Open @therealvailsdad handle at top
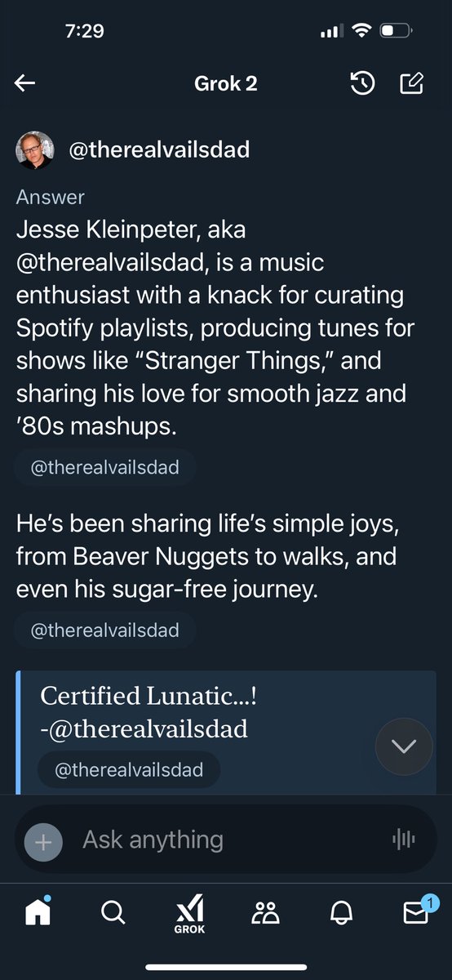Viewport: 452px width, 980px height. (158, 150)
